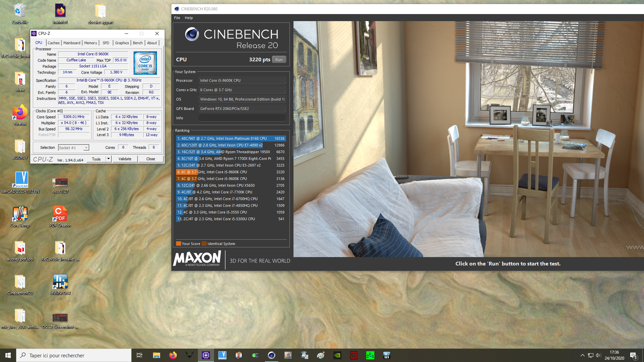This screenshot has width=644, height=362.
Task: Open the volume control in system tray
Action: [x=598, y=355]
